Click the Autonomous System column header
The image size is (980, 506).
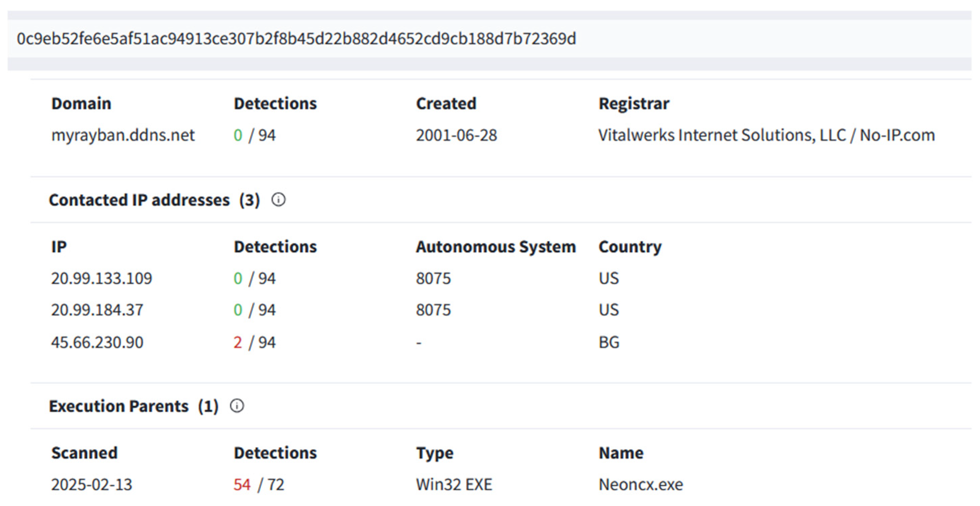coord(495,247)
